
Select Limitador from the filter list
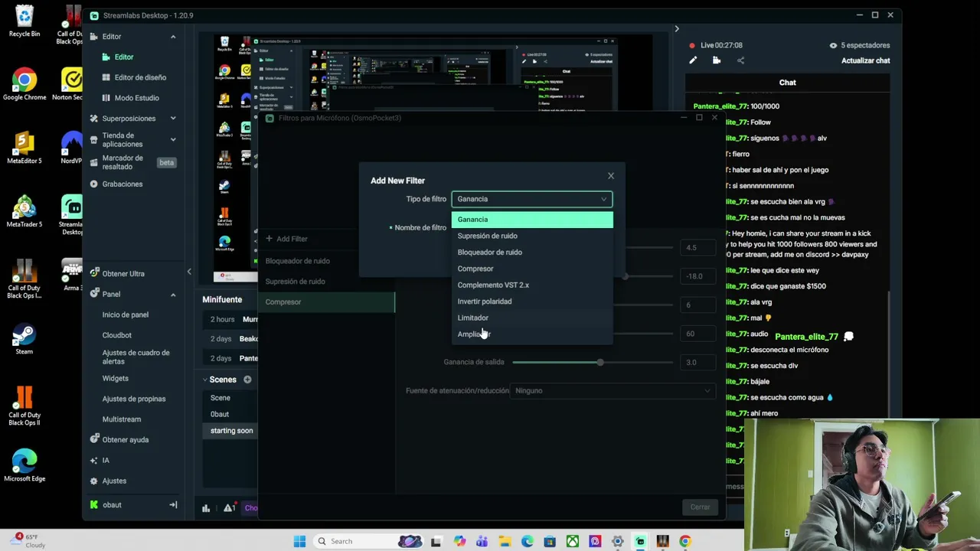(472, 318)
